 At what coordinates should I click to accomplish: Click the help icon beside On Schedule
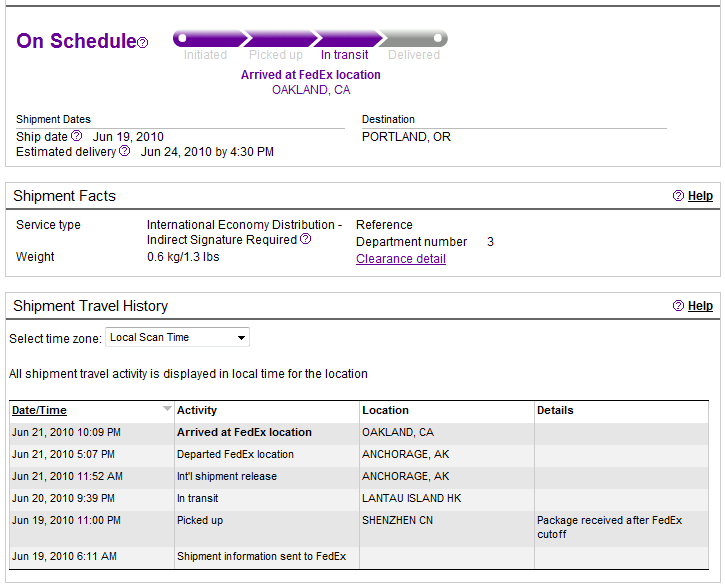coord(143,43)
